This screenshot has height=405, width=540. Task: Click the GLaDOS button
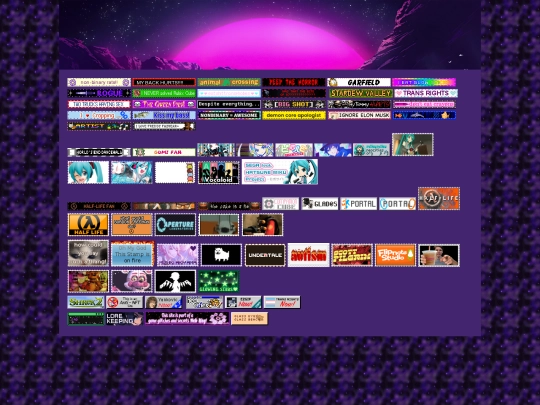tap(320, 204)
